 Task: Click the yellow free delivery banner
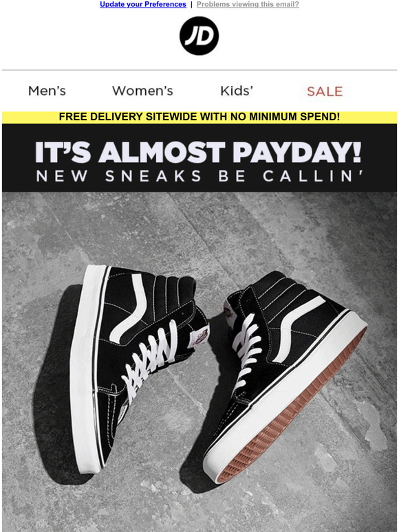(199, 117)
